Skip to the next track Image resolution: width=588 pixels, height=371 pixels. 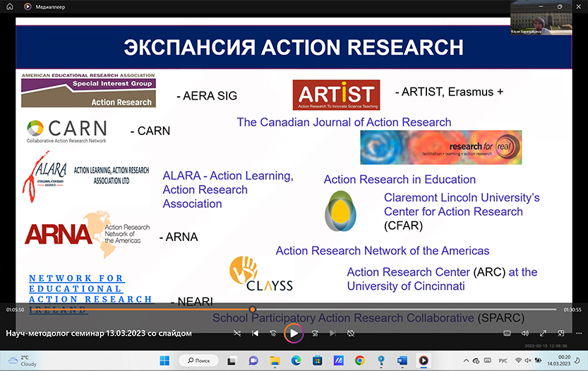click(x=332, y=333)
